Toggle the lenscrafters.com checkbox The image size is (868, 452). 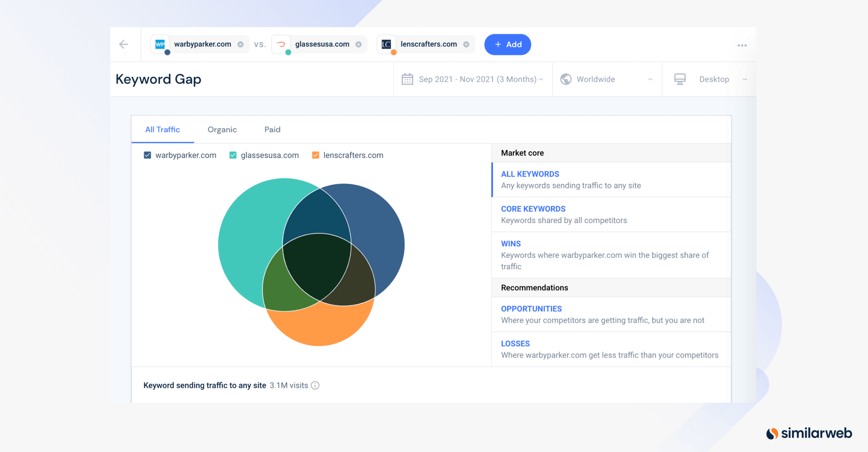(315, 155)
